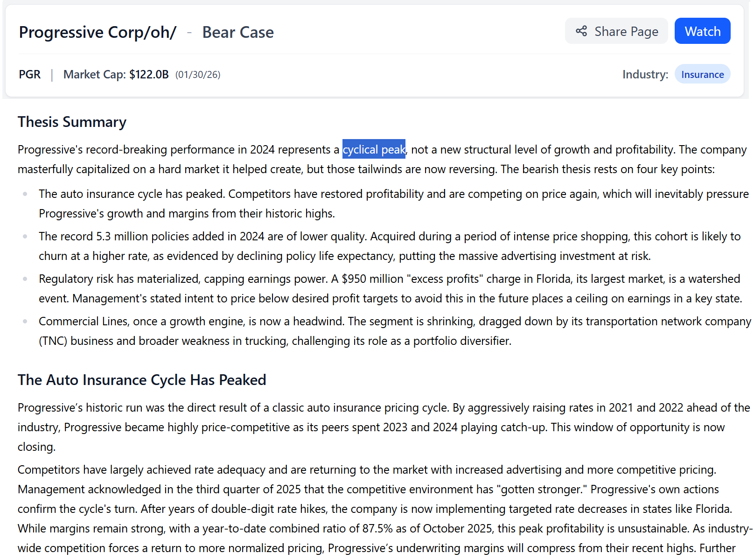The height and width of the screenshot is (560, 754).
Task: Click the Share Page button
Action: (616, 31)
